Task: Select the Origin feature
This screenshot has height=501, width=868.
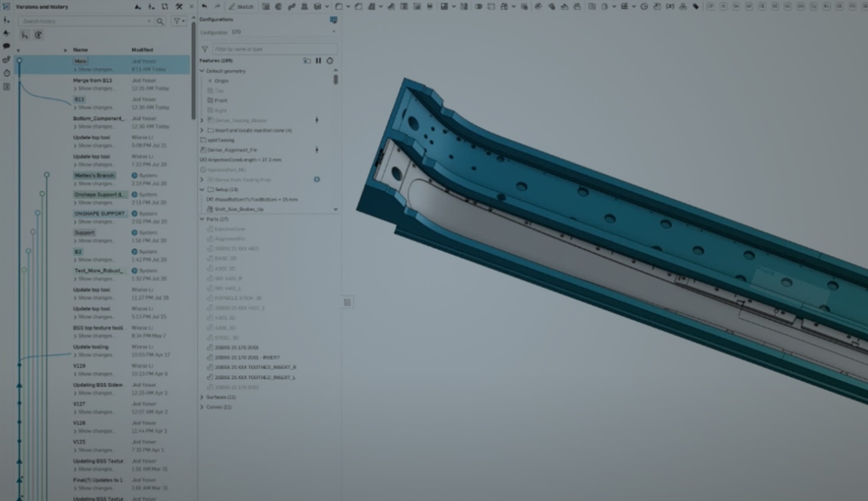Action: coord(221,81)
